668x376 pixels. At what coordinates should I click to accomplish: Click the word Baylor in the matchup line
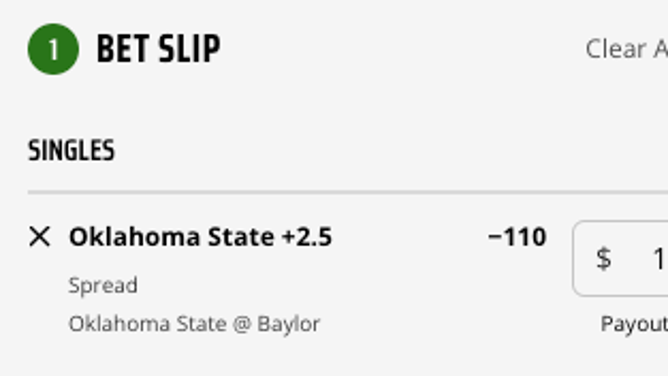point(288,324)
